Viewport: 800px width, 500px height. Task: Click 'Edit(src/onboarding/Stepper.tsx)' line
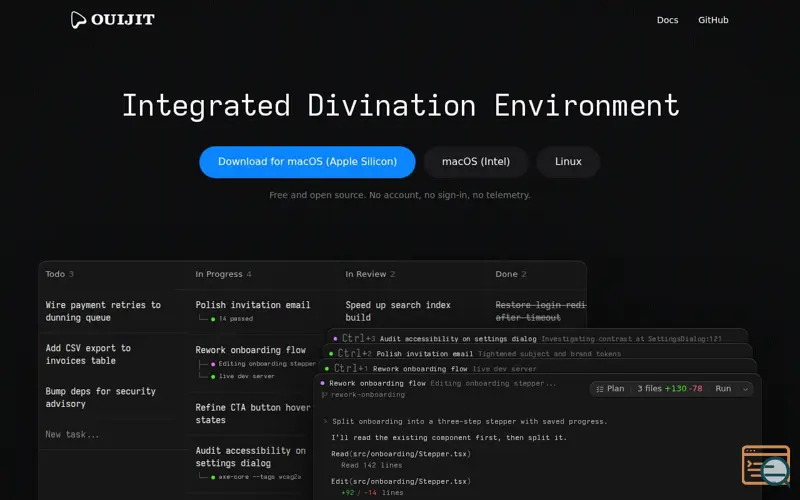[401, 481]
